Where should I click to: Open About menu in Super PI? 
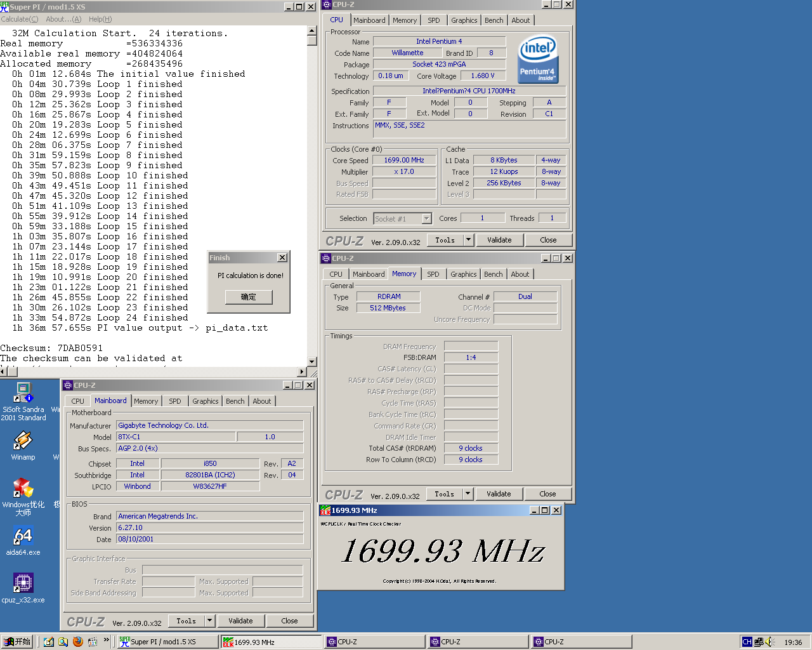(x=63, y=19)
